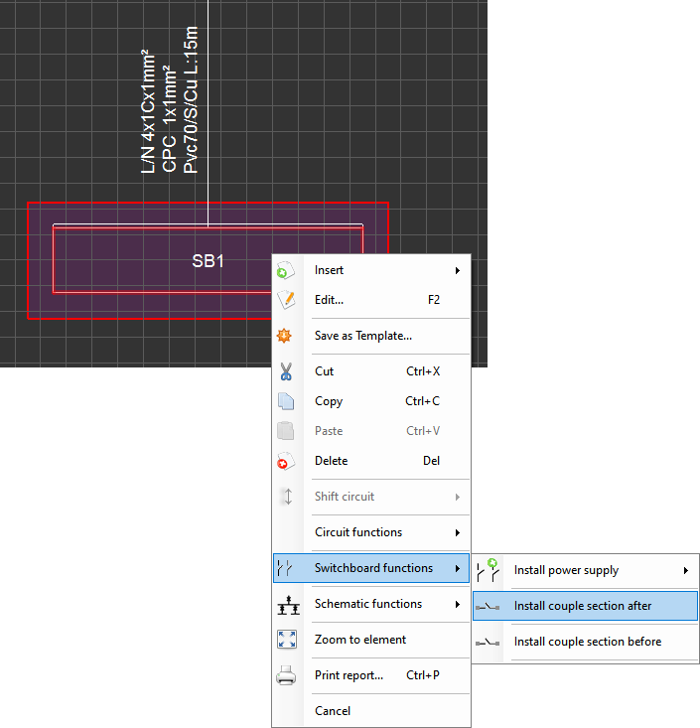Expand the Switchboard functions arrow
Image resolution: width=700 pixels, height=728 pixels.
[457, 568]
